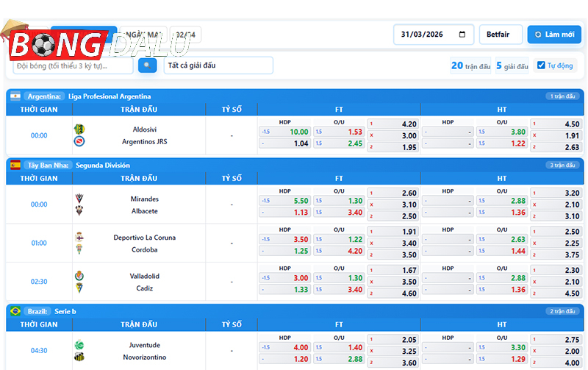Select the Ngày mai tab

[x=143, y=35]
